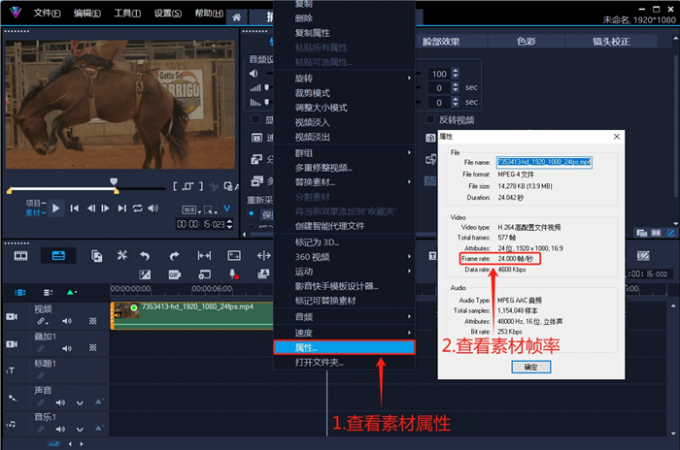Click the GIF creator icon
680x450 pixels.
pos(174,274)
